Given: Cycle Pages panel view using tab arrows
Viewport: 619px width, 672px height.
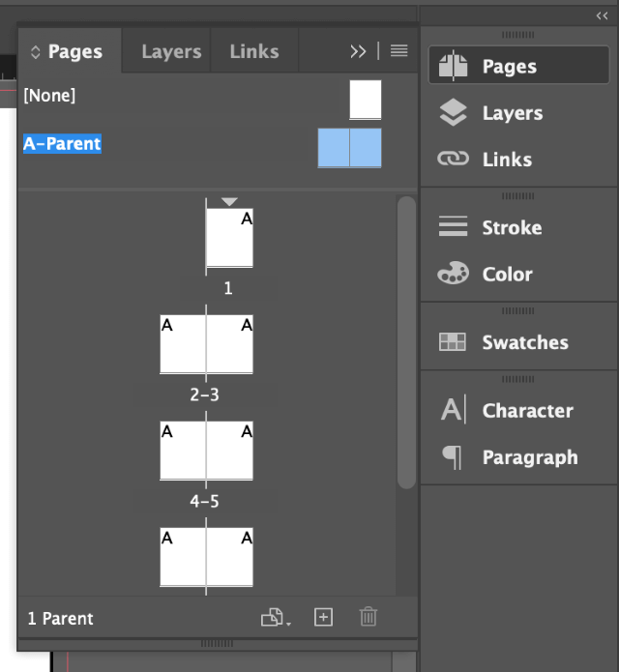Looking at the screenshot, I should (35, 52).
